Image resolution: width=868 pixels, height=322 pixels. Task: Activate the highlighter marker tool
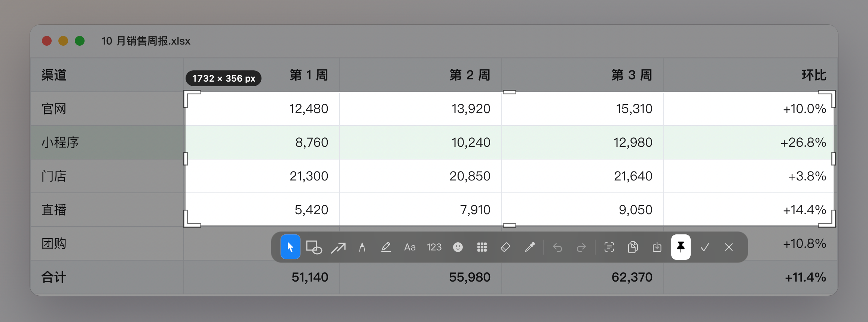386,247
